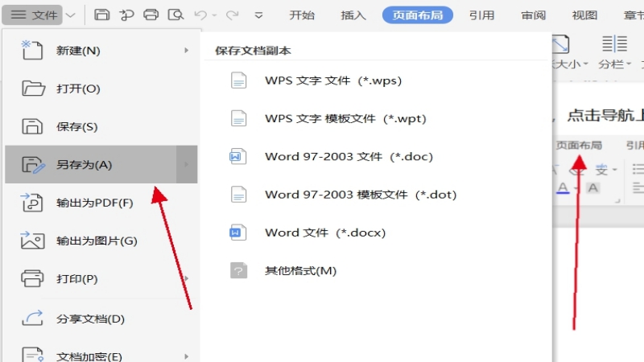Image resolution: width=644 pixels, height=362 pixels.
Task: Expand the 新建(N) submenu arrow
Action: coord(187,51)
